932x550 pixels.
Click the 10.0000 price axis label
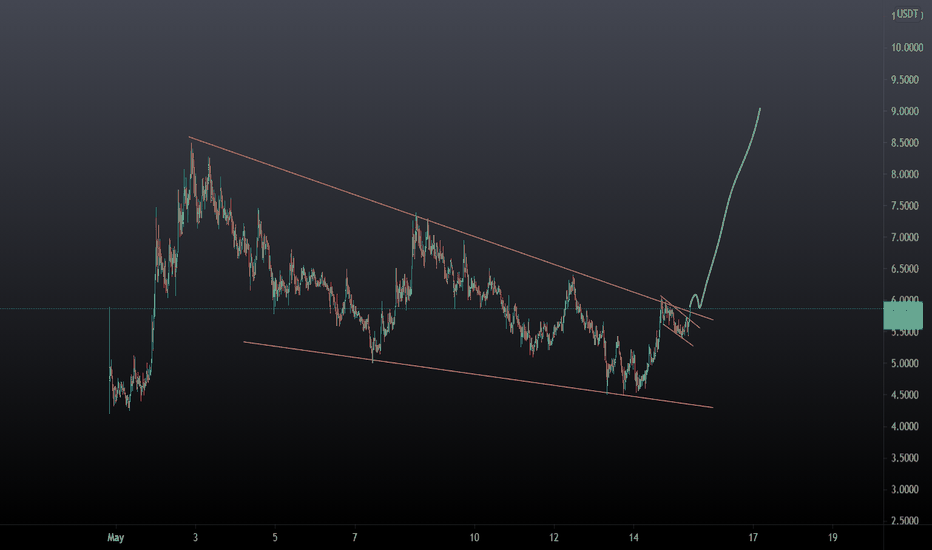pyautogui.click(x=906, y=48)
